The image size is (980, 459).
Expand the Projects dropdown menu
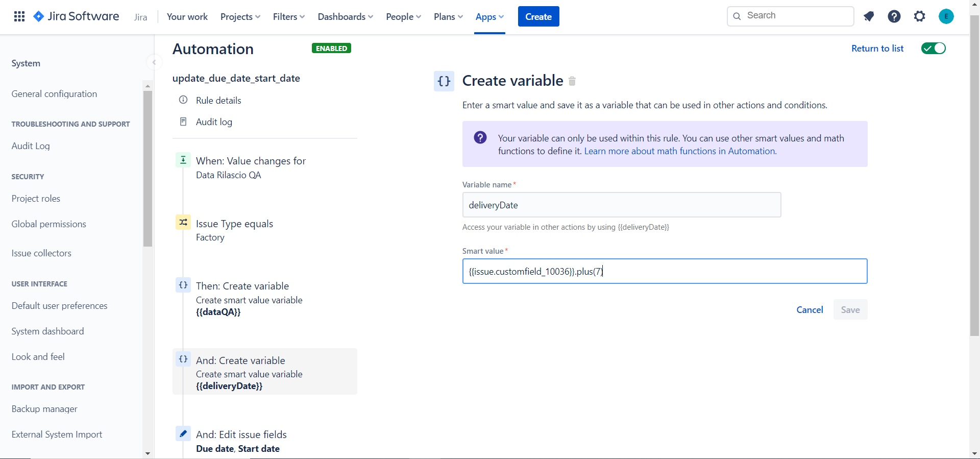pos(240,17)
